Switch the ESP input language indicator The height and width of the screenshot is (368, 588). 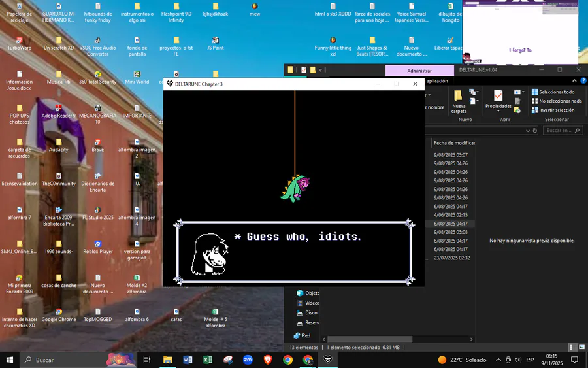pyautogui.click(x=530, y=360)
